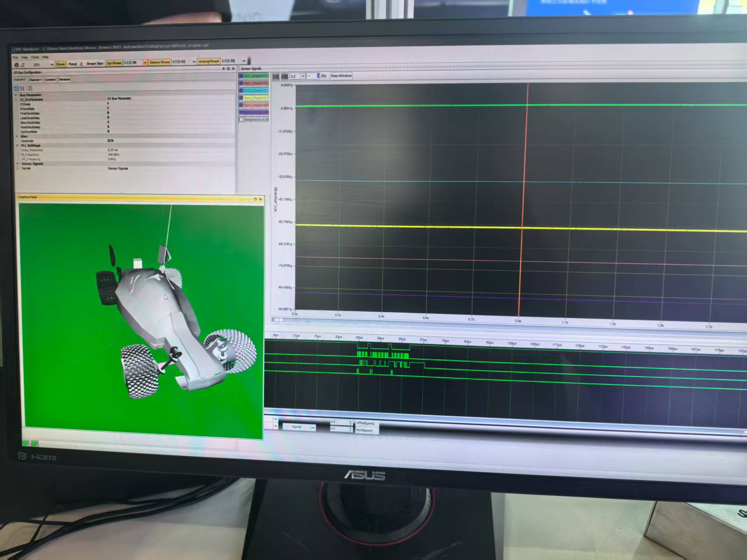Maximize the Graphics Panel window

click(255, 199)
